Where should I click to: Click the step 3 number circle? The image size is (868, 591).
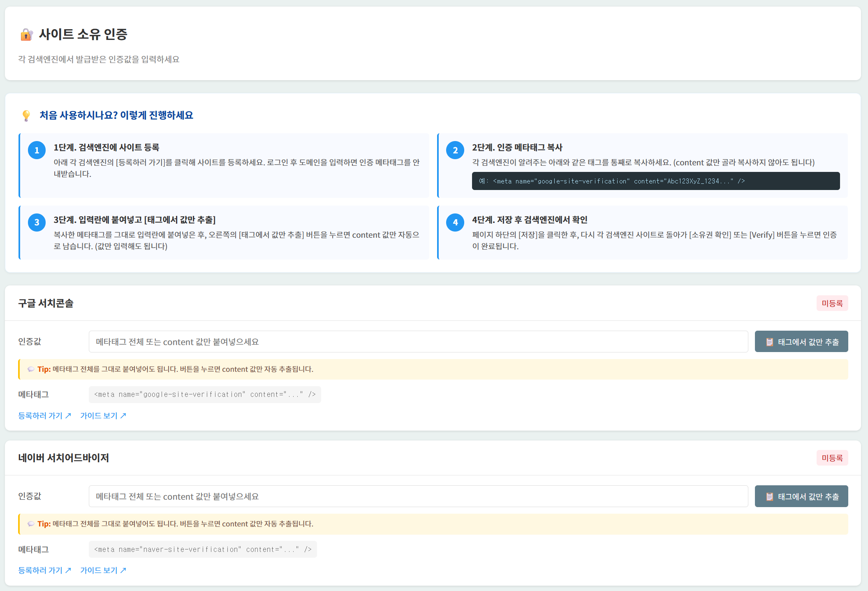point(37,222)
